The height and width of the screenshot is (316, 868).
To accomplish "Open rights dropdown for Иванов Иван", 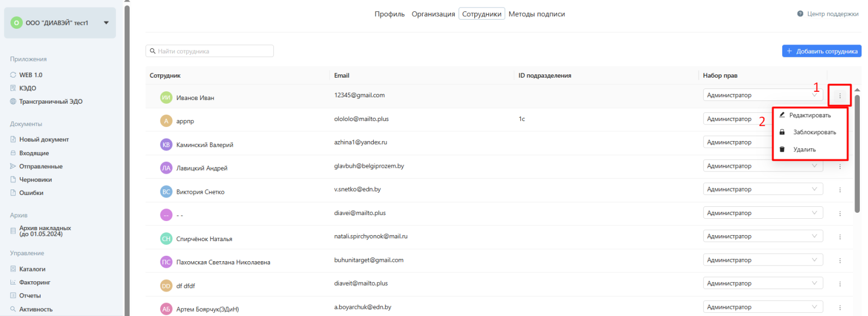I will pos(762,95).
